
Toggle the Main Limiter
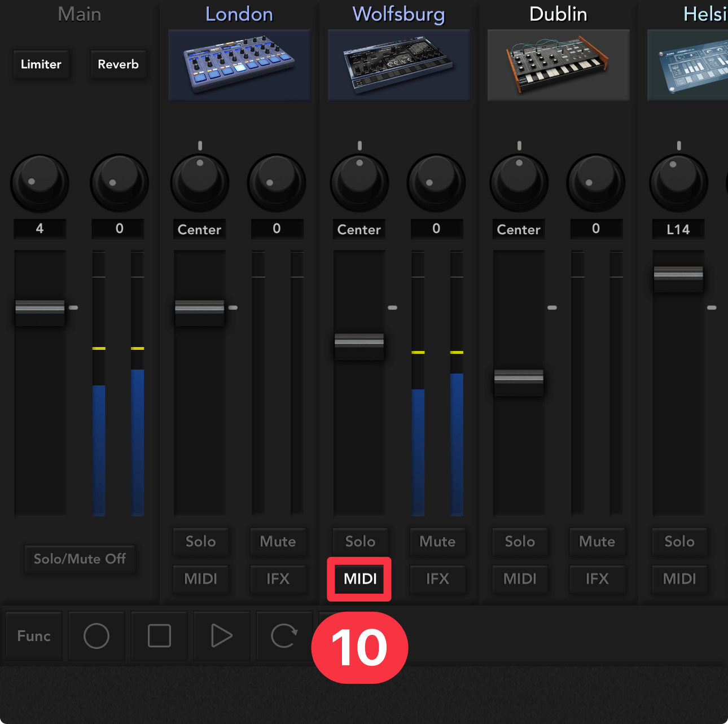pyautogui.click(x=41, y=64)
